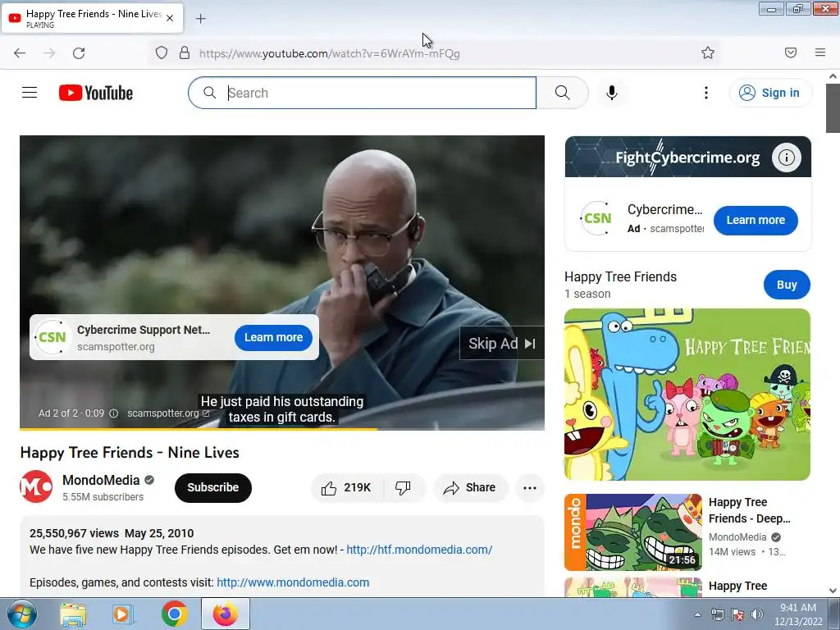Seek in the ad progress bar

point(282,428)
